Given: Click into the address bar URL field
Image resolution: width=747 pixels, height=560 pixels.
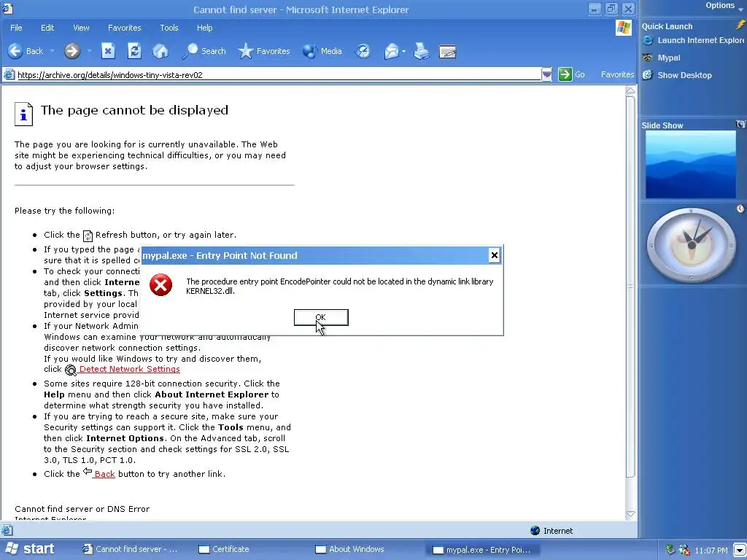Looking at the screenshot, I should [279, 75].
